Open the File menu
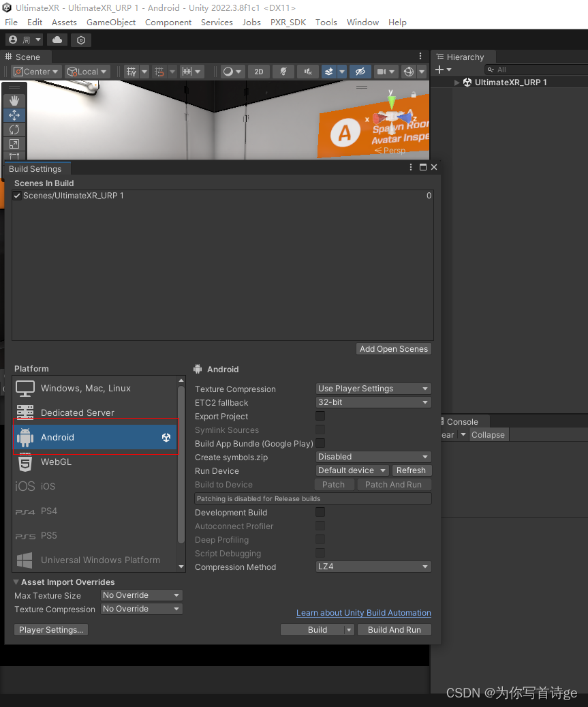This screenshot has height=707, width=588. point(12,22)
